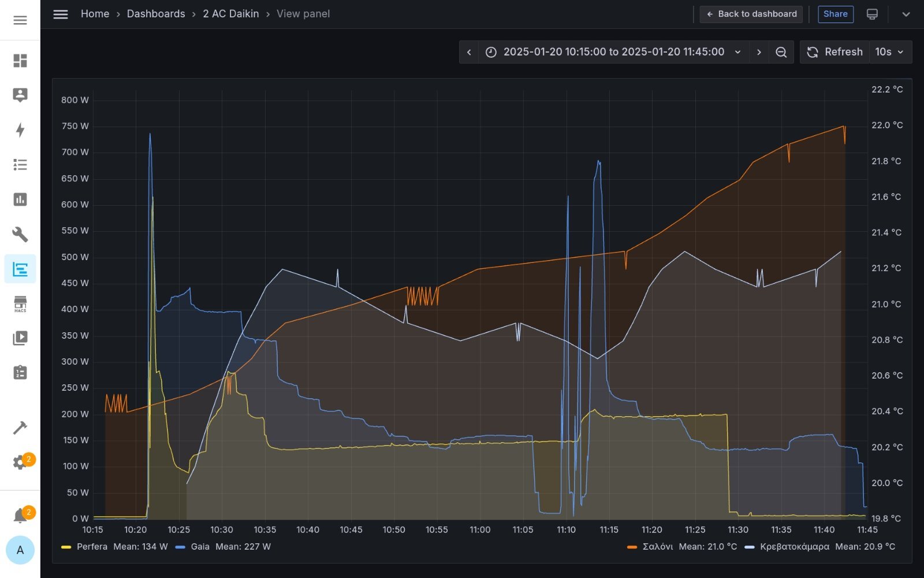Click the orange Σαλόνι color swatch
Screen dimensions: 924x578
coord(632,547)
